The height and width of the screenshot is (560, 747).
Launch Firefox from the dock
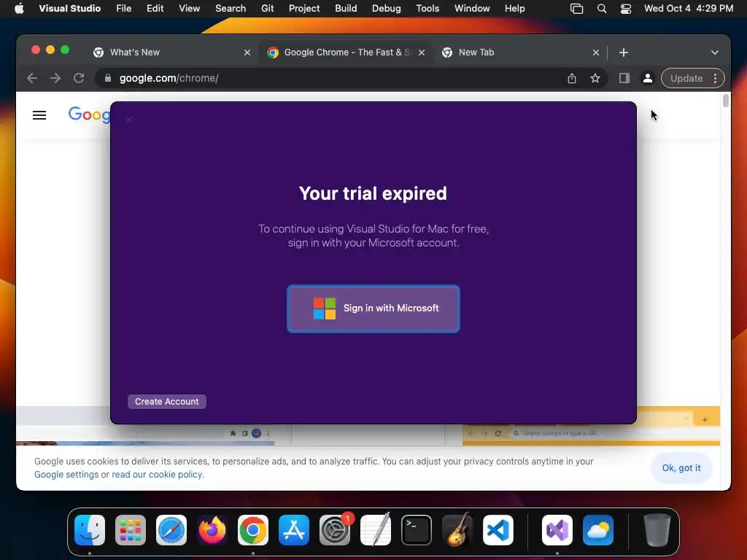(x=212, y=529)
